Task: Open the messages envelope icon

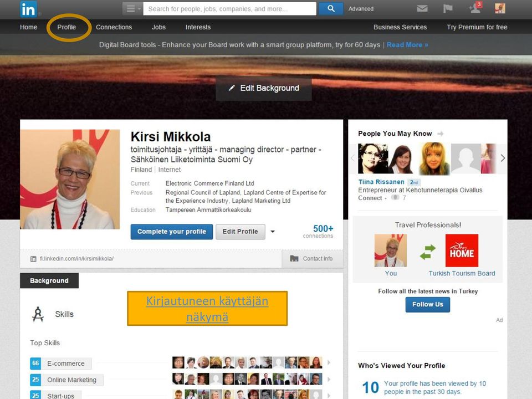Action: click(x=422, y=8)
